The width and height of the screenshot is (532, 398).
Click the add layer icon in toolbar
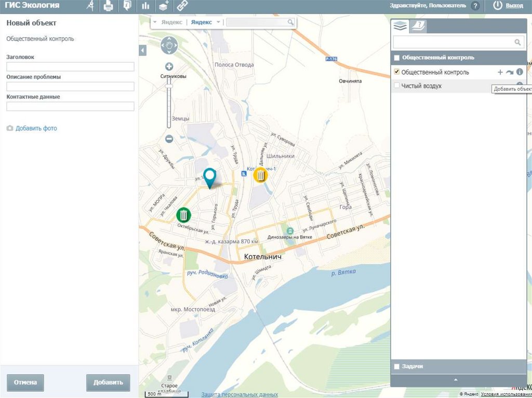[x=164, y=6]
